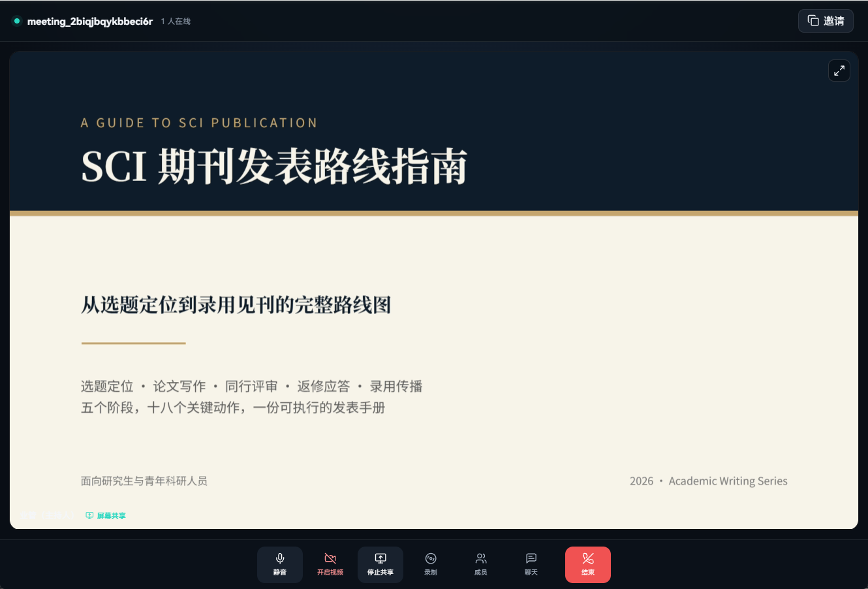
Task: Click 'A GUIDE TO SCI PUBLICATION' heading
Action: click(x=199, y=123)
